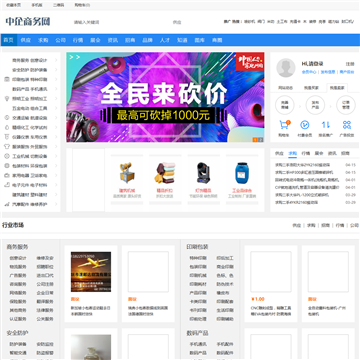Click the 发布产品 circle button
360x360 pixels.
315,105
